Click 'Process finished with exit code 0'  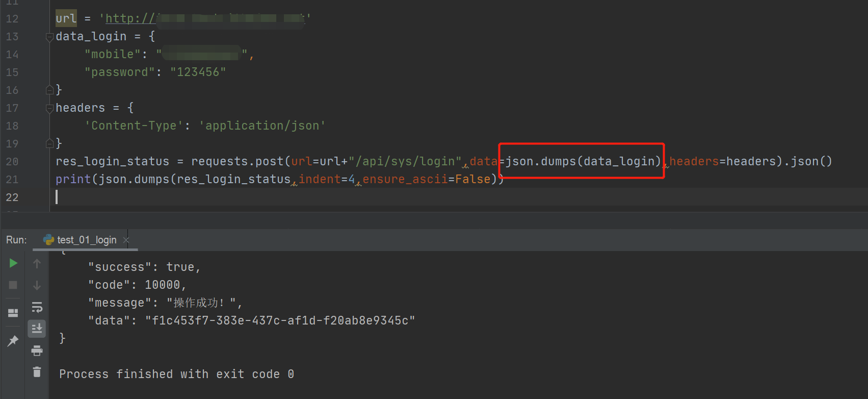click(x=177, y=375)
